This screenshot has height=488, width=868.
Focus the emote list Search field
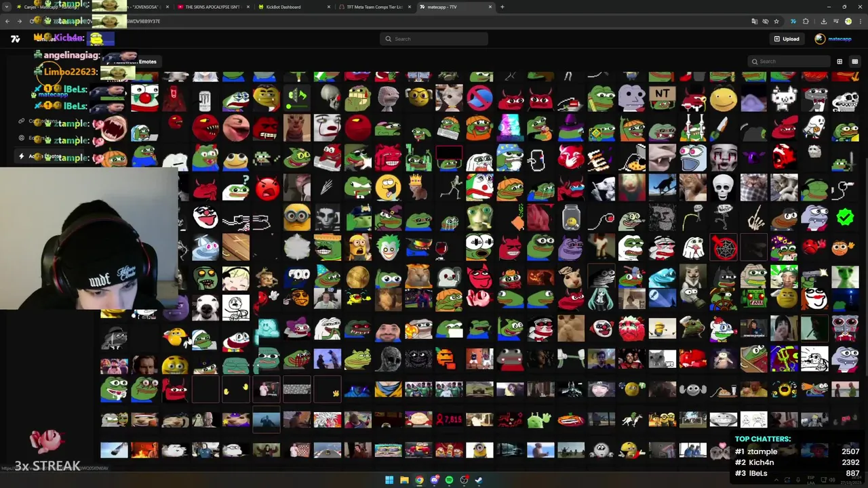point(789,61)
